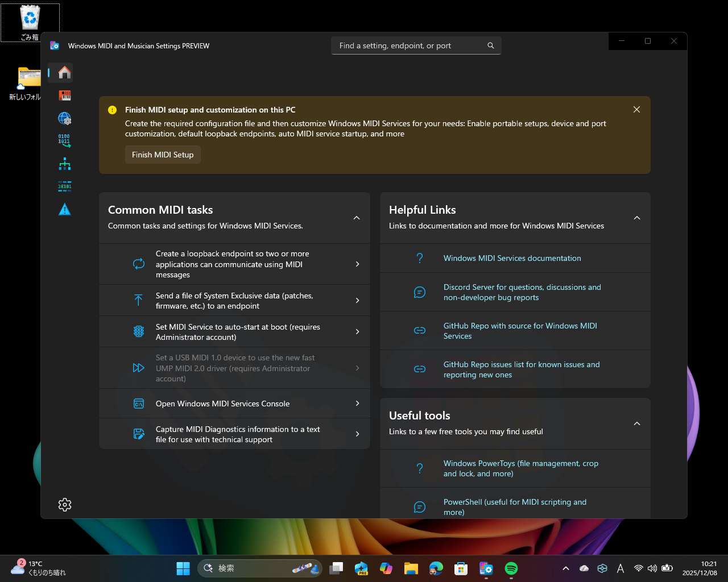Image resolution: width=728 pixels, height=582 pixels.
Task: Collapse the Helpful Links section
Action: coord(636,218)
